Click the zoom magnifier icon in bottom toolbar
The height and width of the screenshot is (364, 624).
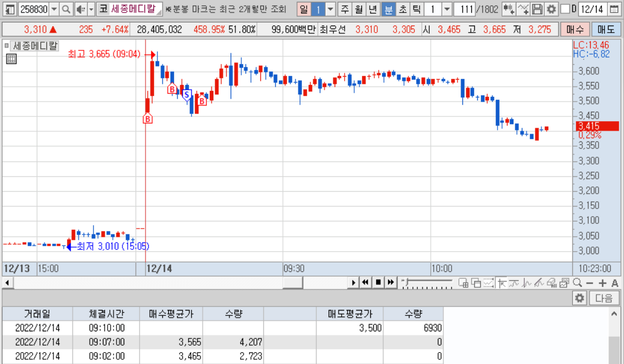(577, 283)
